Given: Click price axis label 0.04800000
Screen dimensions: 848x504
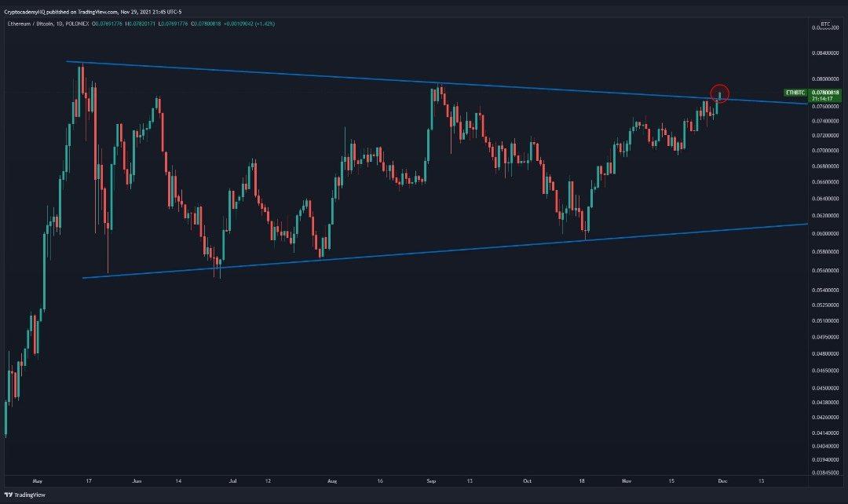Looking at the screenshot, I should point(825,354).
